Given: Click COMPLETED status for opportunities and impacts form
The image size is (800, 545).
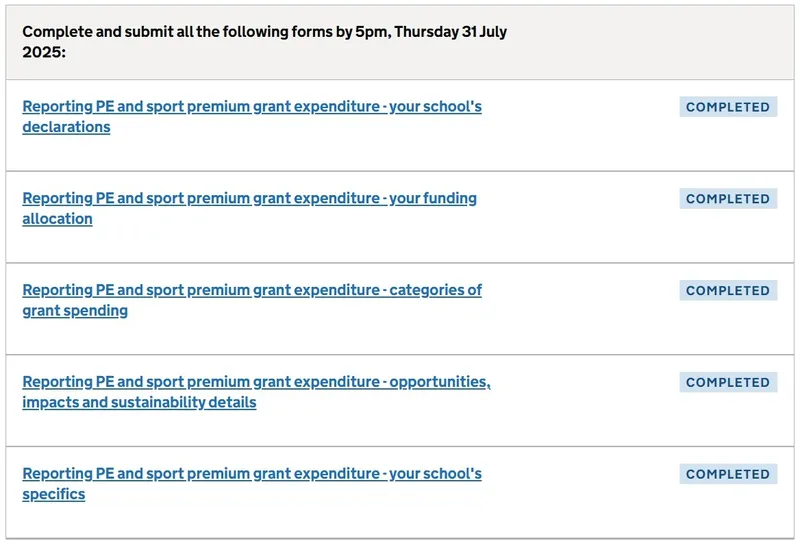Looking at the screenshot, I should point(728,383).
